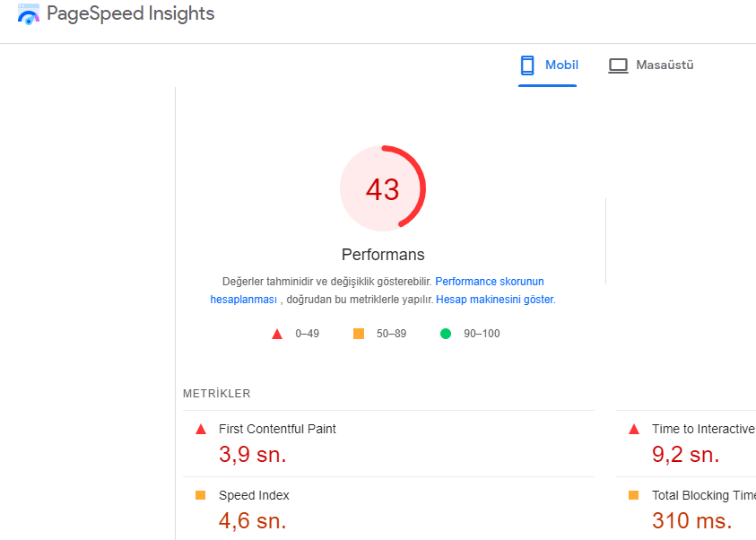The width and height of the screenshot is (756, 540).
Task: Expand the First Contentful Paint metric
Action: 277,430
